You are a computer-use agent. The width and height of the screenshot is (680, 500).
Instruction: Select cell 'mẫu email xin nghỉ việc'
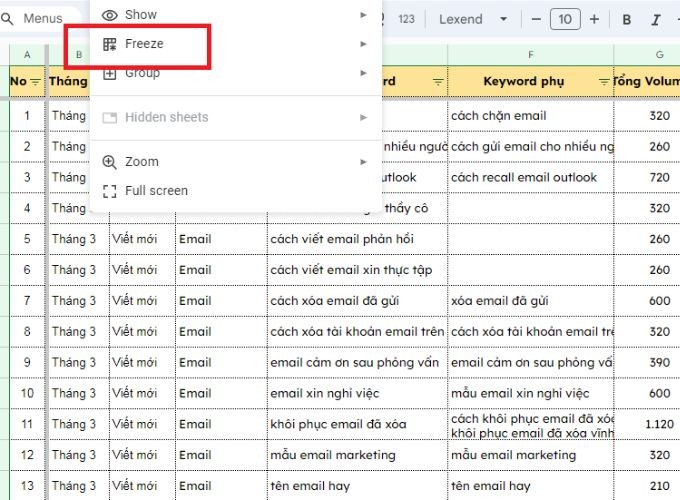pyautogui.click(x=530, y=393)
